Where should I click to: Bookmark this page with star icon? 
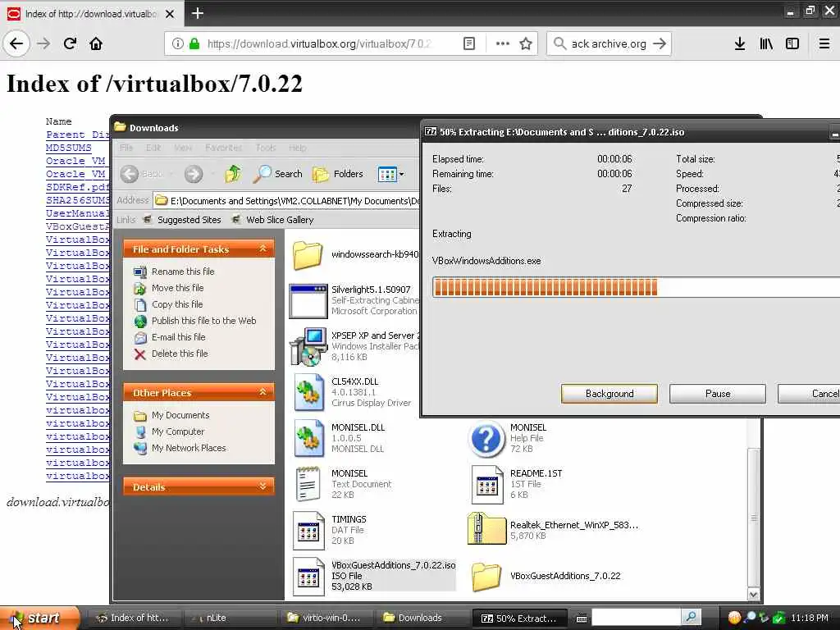[526, 43]
